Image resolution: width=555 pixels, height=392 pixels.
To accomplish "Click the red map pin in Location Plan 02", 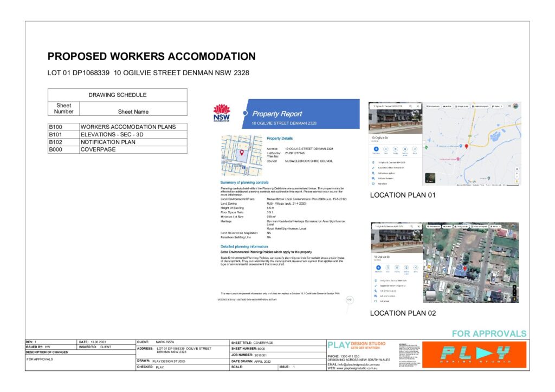I will (465, 269).
